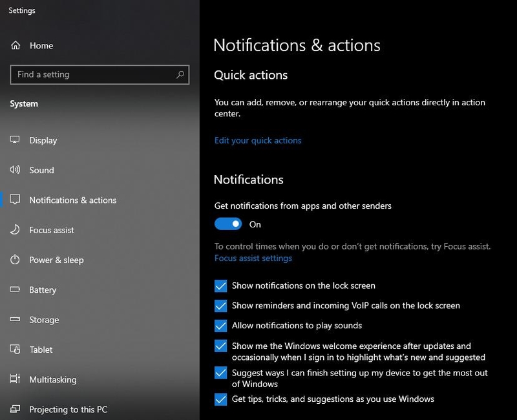Image resolution: width=517 pixels, height=420 pixels.
Task: Open the Projecting to this PC label
Action: [x=69, y=410]
